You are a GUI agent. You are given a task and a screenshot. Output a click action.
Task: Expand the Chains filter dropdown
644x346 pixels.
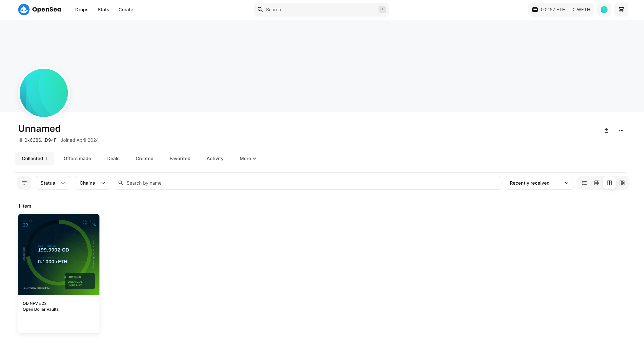[92, 183]
